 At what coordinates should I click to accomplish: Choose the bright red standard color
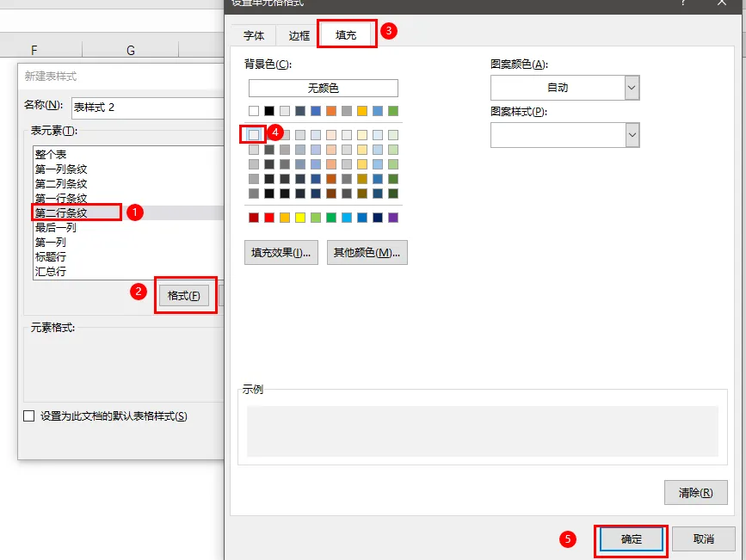click(x=269, y=218)
